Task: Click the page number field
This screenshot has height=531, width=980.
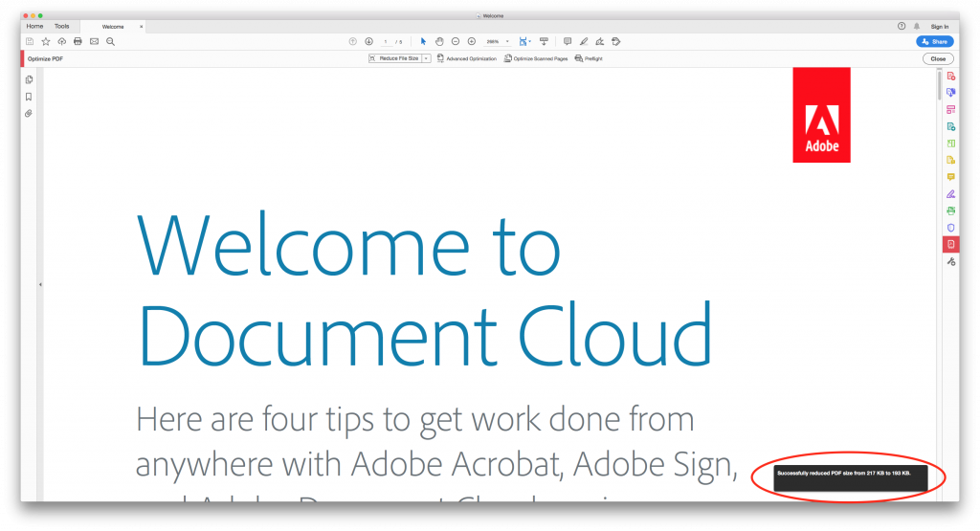Action: click(x=386, y=42)
